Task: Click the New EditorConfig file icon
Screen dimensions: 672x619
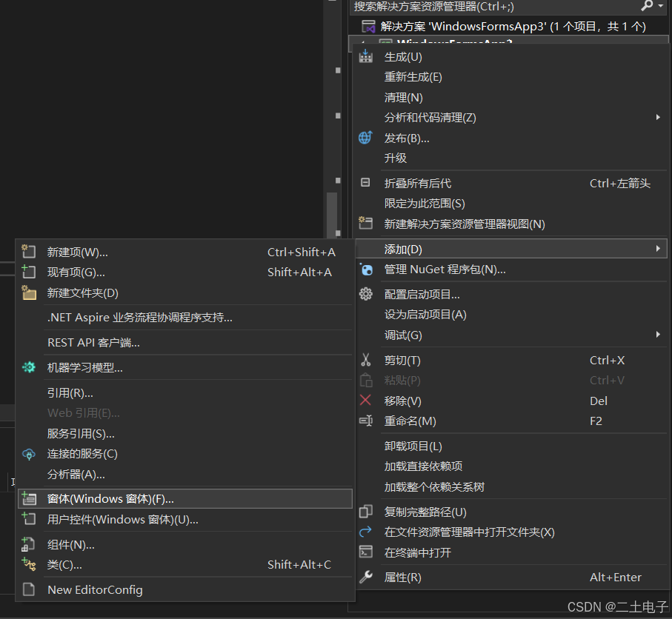Action: [29, 589]
